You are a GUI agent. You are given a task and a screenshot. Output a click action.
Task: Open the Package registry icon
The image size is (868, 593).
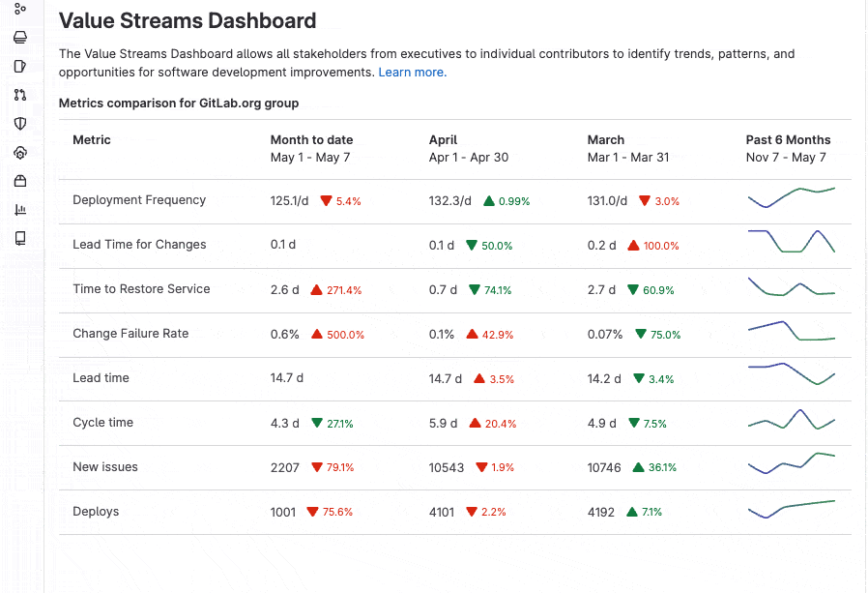(21, 180)
